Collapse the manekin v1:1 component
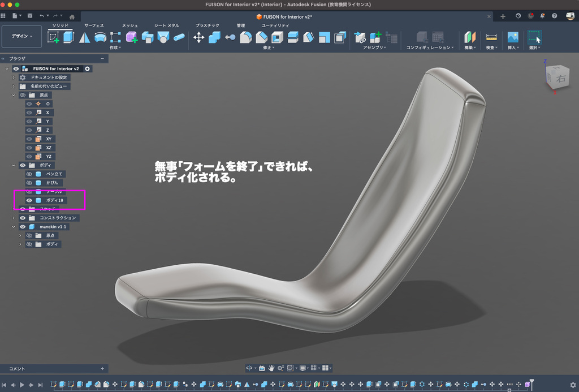 (x=14, y=227)
